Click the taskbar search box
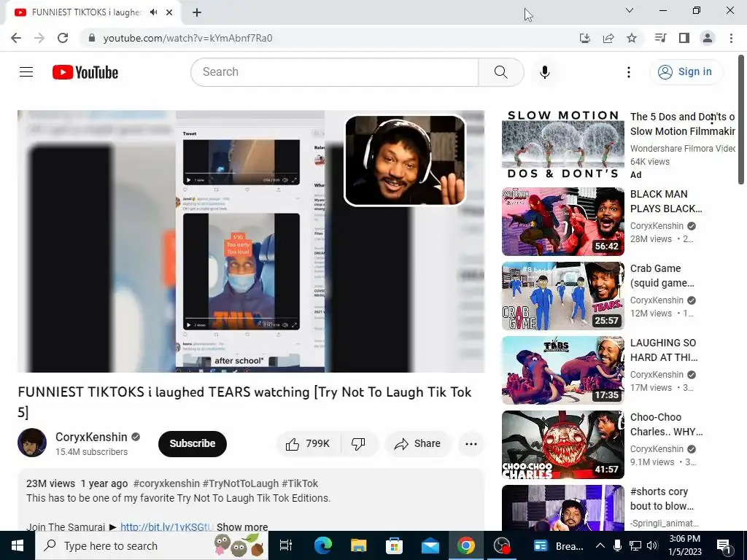The width and height of the screenshot is (747, 560). coord(152,545)
